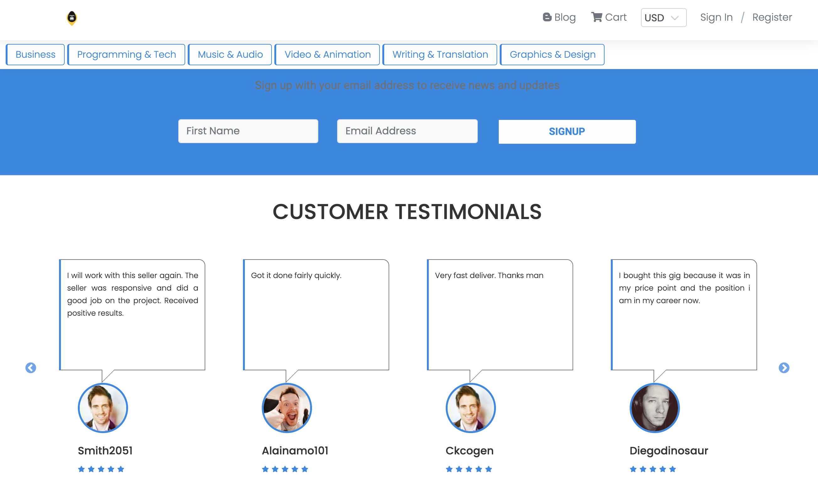This screenshot has height=504, width=818.
Task: Go to the previous testimonial slide
Action: (31, 368)
